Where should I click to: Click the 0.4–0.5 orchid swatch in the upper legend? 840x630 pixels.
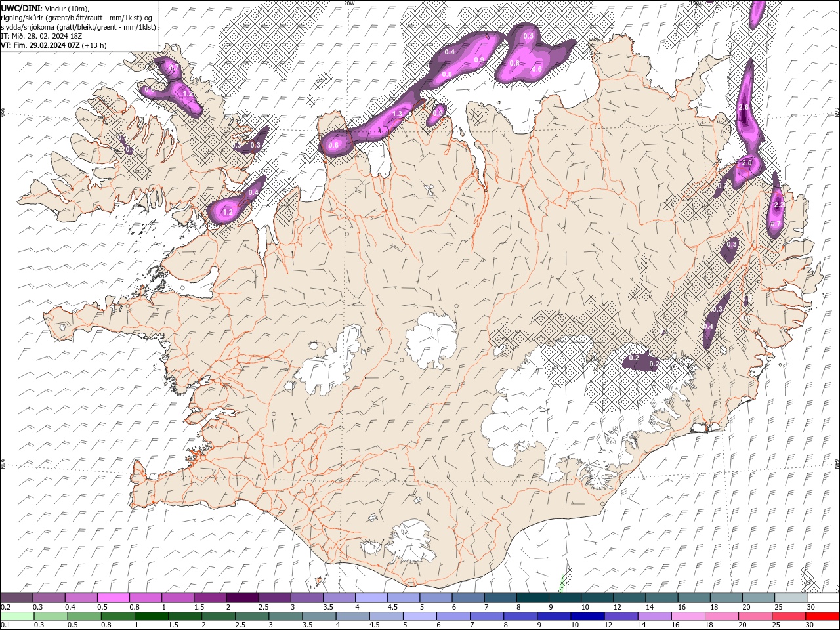81,598
